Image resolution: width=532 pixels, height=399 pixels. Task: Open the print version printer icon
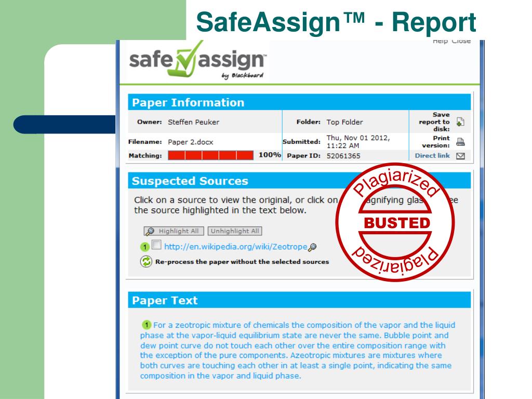(460, 142)
